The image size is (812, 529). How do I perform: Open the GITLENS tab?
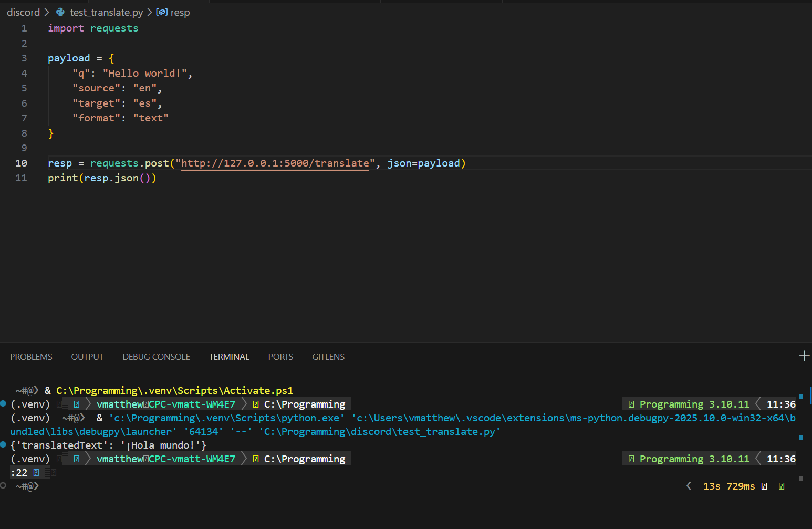coord(328,357)
